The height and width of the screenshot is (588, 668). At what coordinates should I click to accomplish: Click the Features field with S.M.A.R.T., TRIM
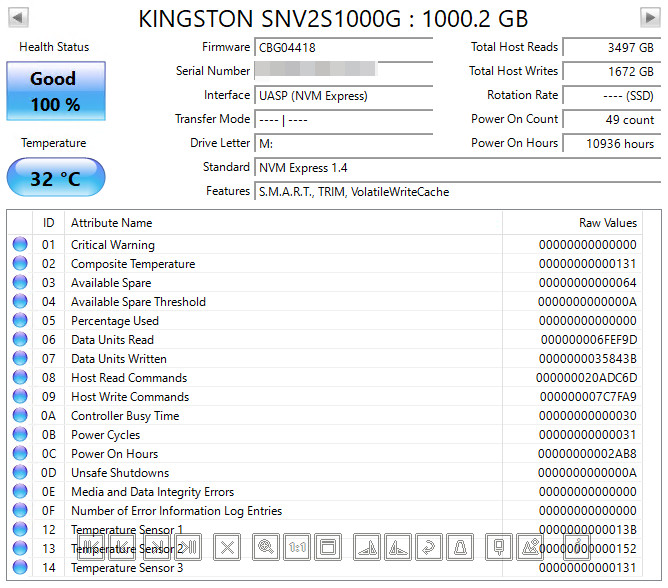pos(458,192)
